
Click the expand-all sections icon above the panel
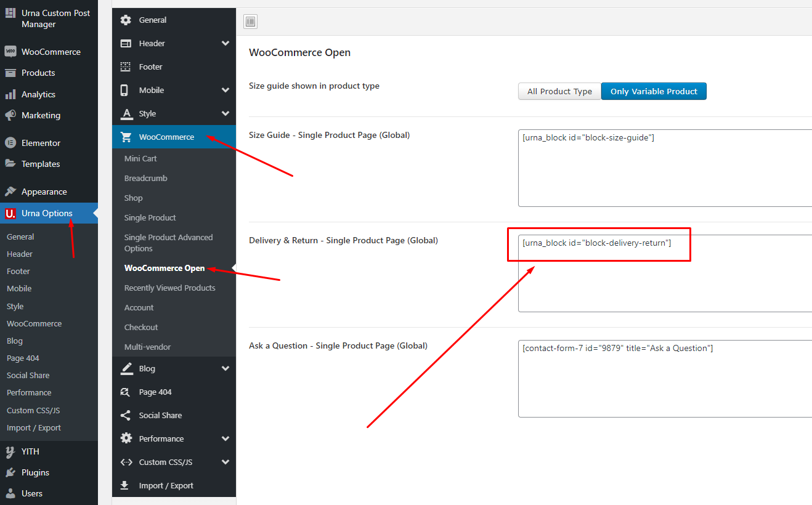pyautogui.click(x=250, y=22)
